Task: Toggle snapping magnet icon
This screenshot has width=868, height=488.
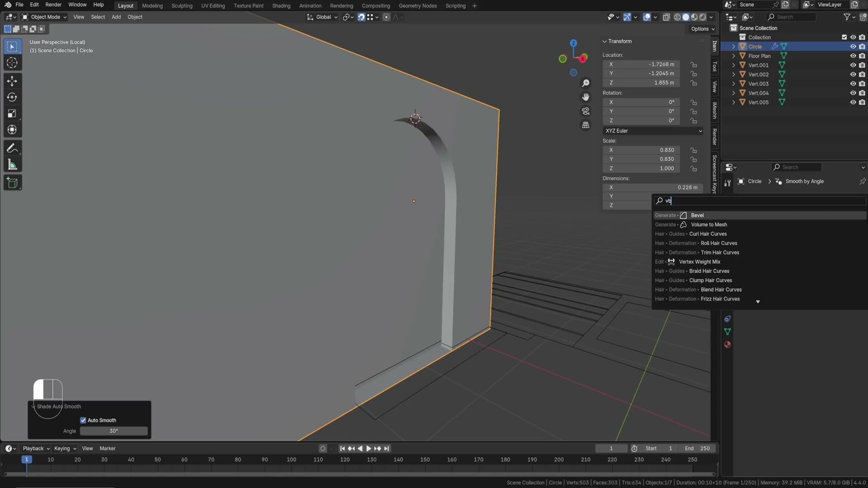Action: [x=361, y=17]
